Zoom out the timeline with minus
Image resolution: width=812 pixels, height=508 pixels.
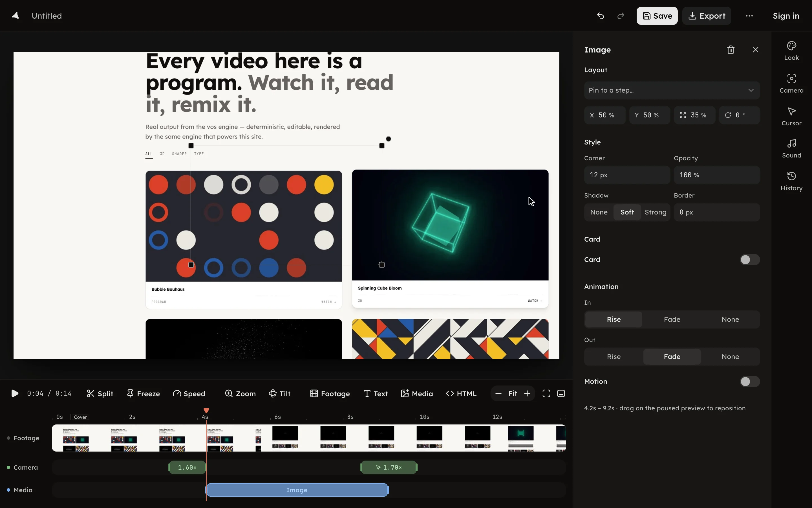click(498, 393)
